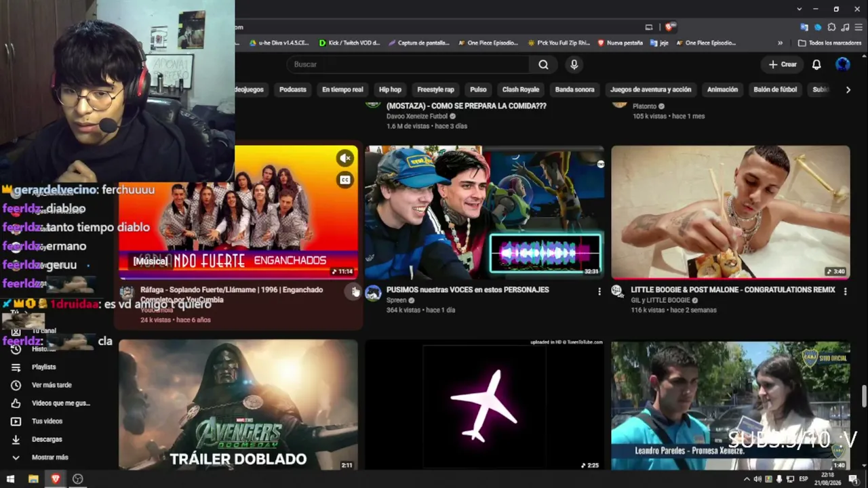The width and height of the screenshot is (868, 488).
Task: Click the translate extension icon
Action: [x=804, y=27]
